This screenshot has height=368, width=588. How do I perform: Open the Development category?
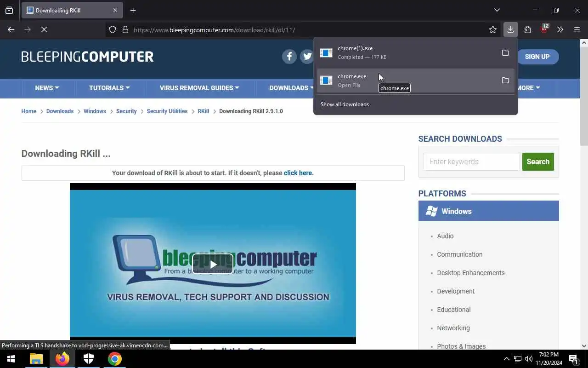(x=456, y=291)
